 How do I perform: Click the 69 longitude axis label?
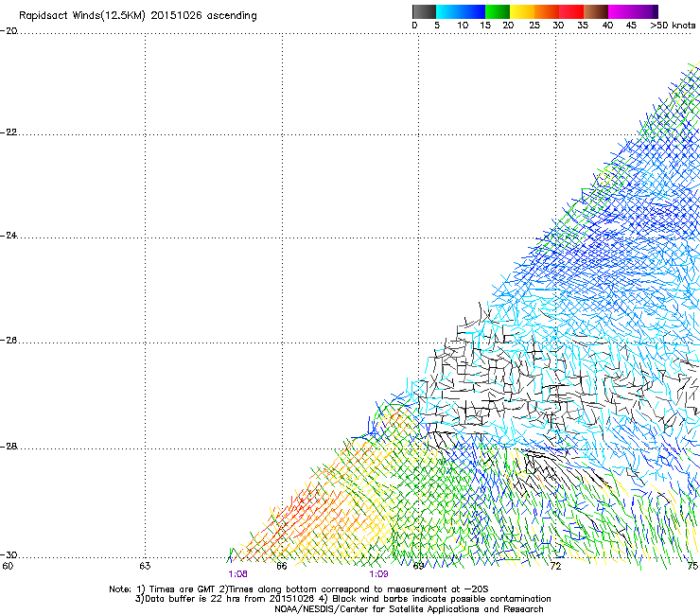[419, 566]
